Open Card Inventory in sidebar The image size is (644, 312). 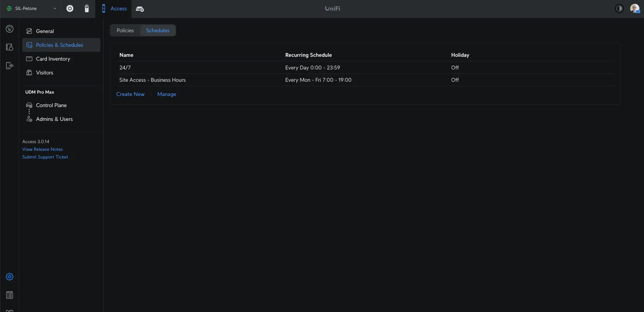pos(53,59)
